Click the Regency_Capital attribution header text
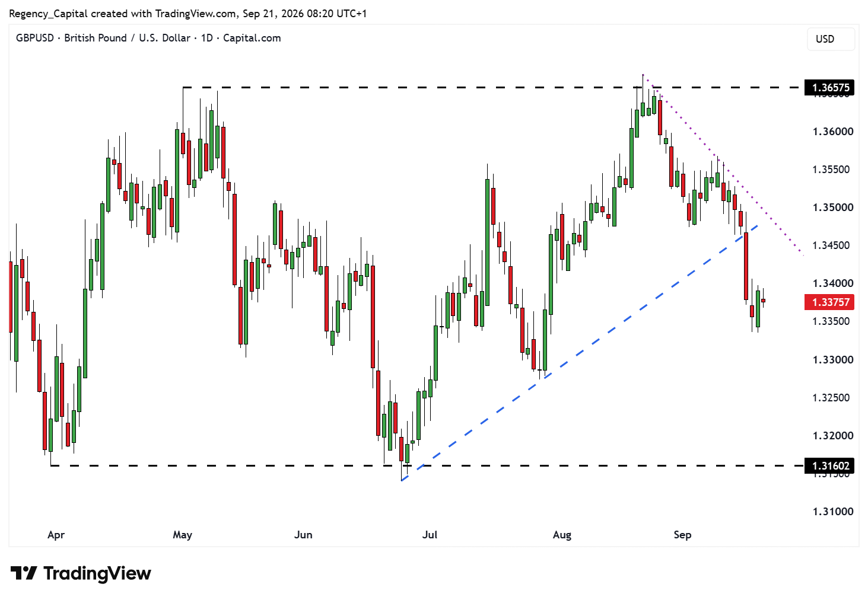Image resolution: width=868 pixels, height=600 pixels. point(187,13)
